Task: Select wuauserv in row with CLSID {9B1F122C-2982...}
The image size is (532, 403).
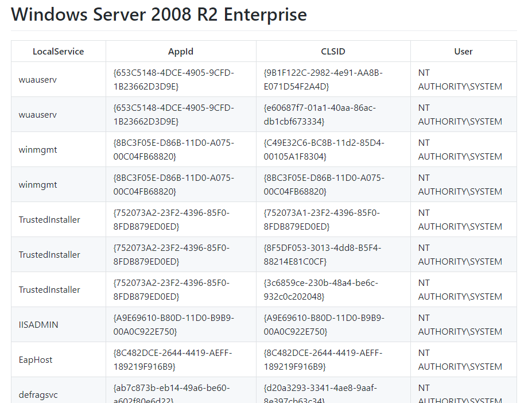Action: (x=38, y=80)
